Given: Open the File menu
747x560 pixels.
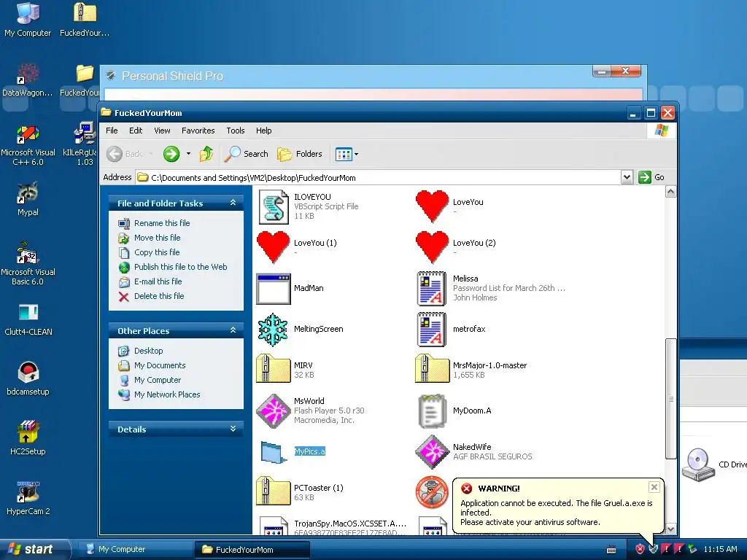Looking at the screenshot, I should pos(112,131).
